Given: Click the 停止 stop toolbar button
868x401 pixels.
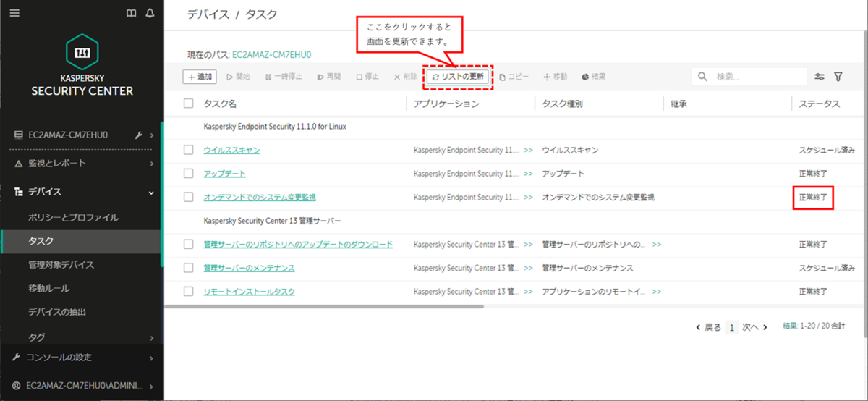Looking at the screenshot, I should click(x=367, y=76).
